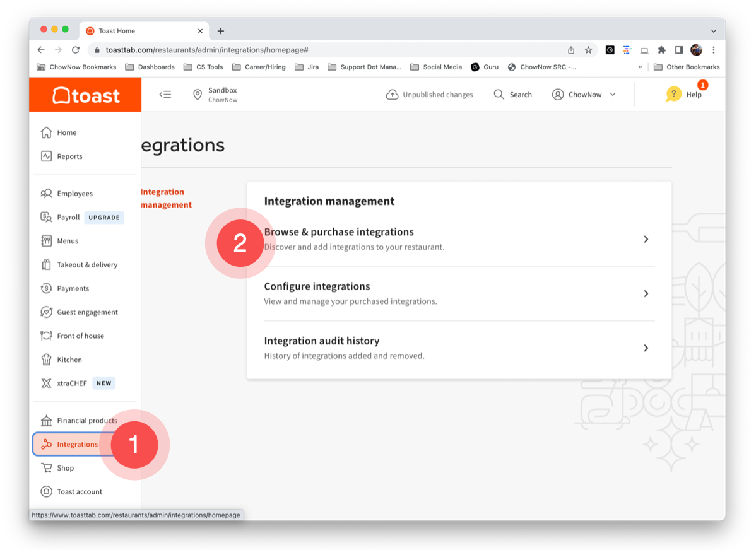Image resolution: width=756 pixels, height=550 pixels.
Task: Open the Help question mark icon
Action: 674,95
